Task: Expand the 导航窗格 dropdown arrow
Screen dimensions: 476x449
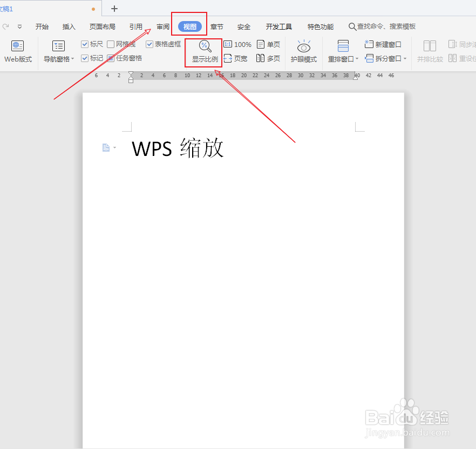Action: point(72,59)
